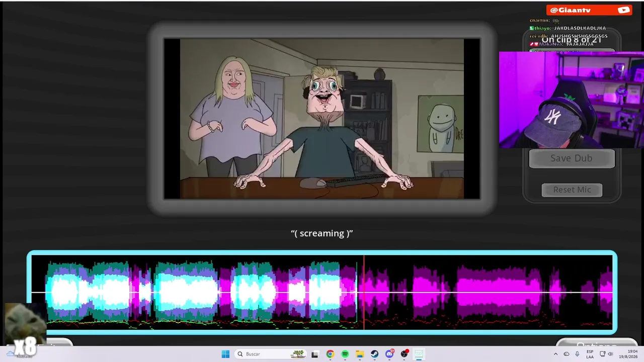Open File Explorer from the taskbar
Viewport: 644px width, 362px height.
(x=360, y=354)
